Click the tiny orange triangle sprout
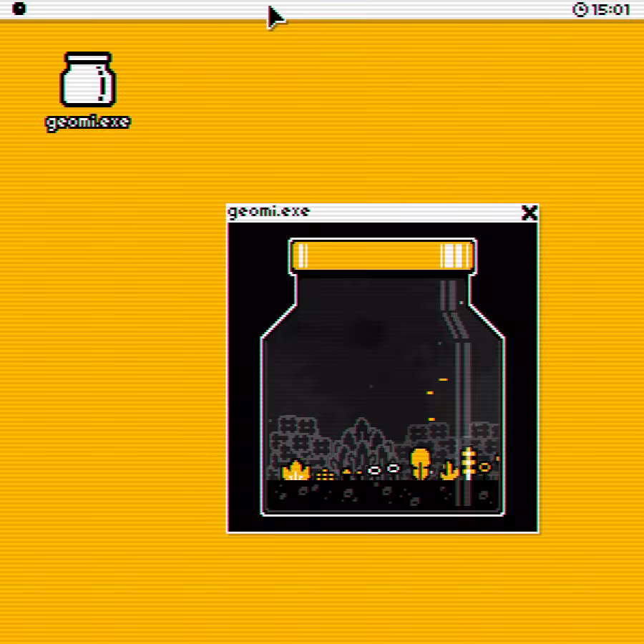The height and width of the screenshot is (644, 644). (347, 472)
